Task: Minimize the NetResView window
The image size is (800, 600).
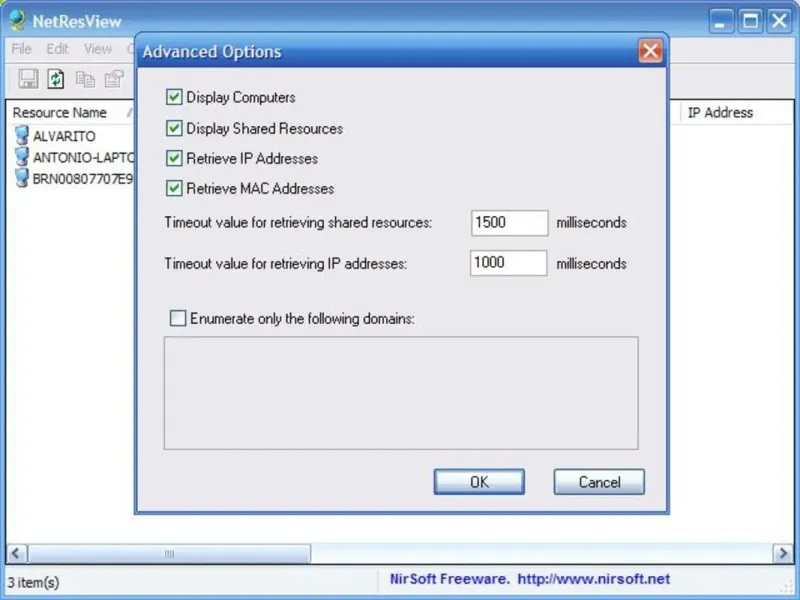Action: (x=721, y=21)
